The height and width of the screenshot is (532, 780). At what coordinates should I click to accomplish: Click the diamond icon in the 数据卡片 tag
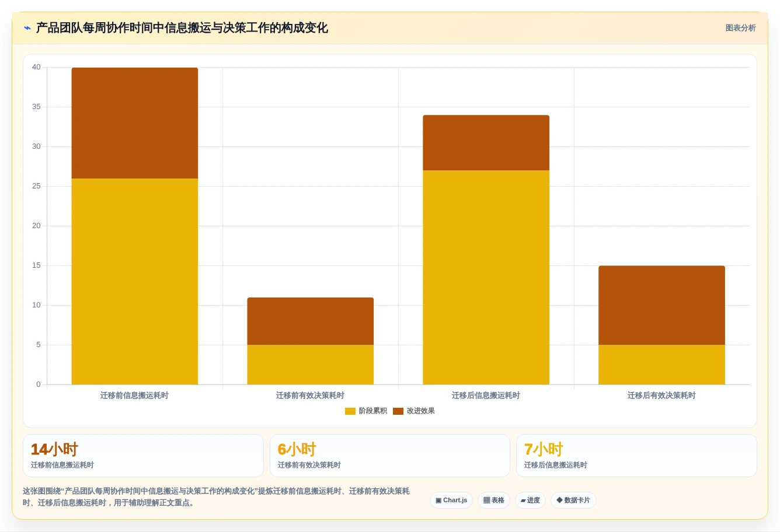559,501
